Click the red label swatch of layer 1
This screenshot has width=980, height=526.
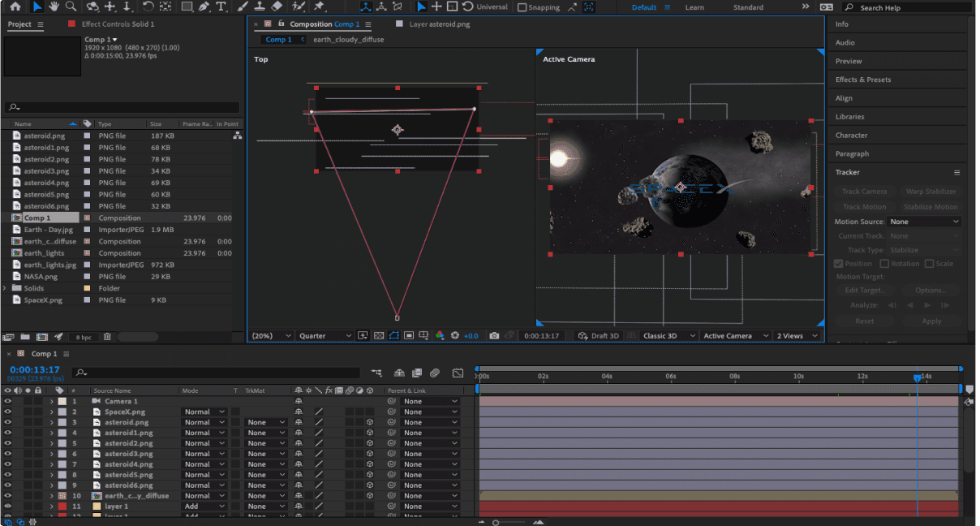(62, 507)
